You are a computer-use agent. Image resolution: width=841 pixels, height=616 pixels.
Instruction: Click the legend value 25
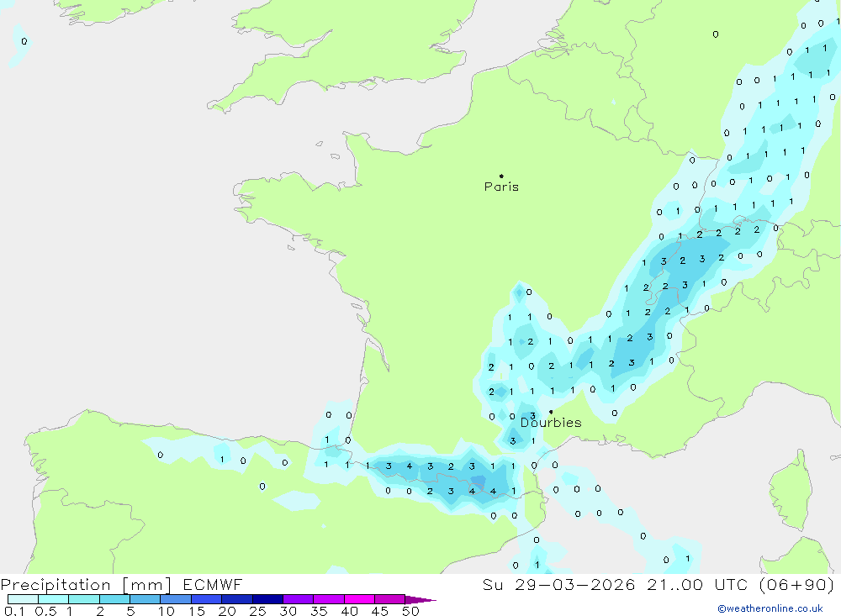click(257, 611)
